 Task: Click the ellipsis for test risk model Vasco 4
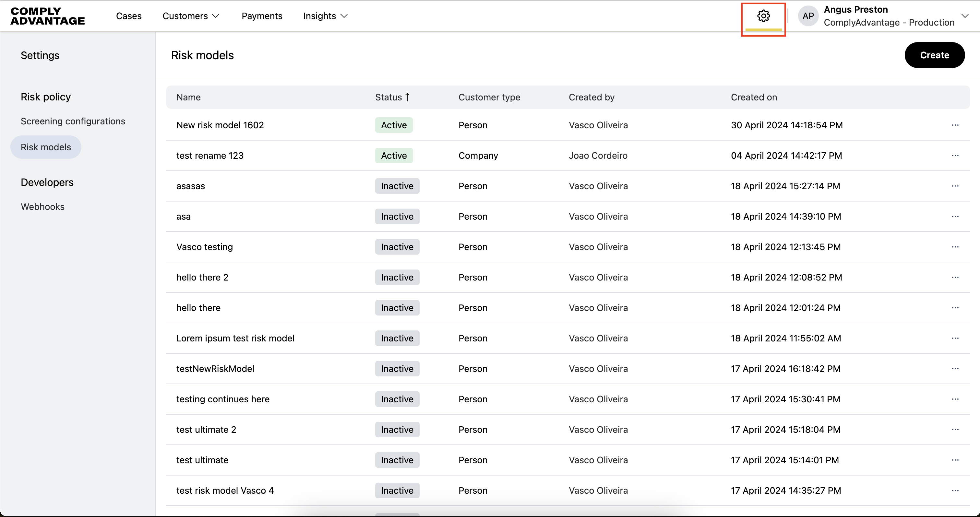click(x=955, y=490)
